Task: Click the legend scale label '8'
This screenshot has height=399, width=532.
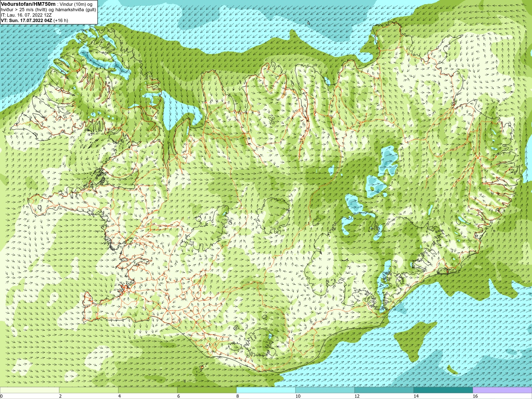Action: click(x=238, y=396)
